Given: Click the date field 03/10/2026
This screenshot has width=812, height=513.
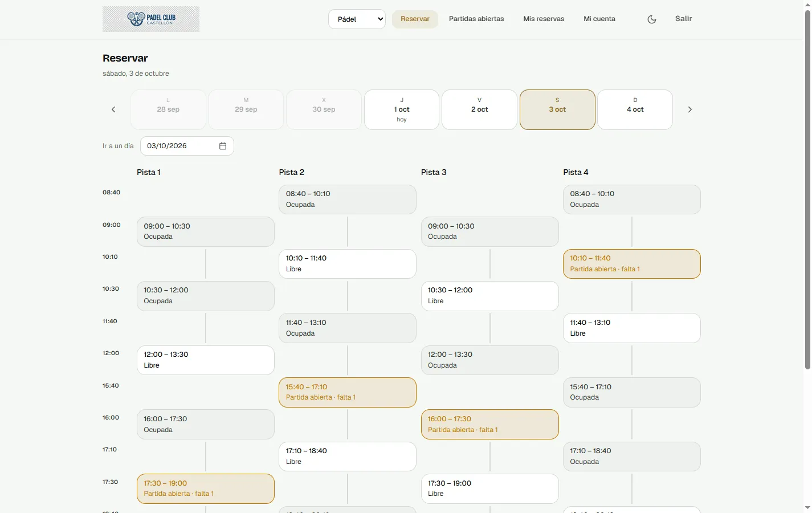Looking at the screenshot, I should tap(187, 146).
